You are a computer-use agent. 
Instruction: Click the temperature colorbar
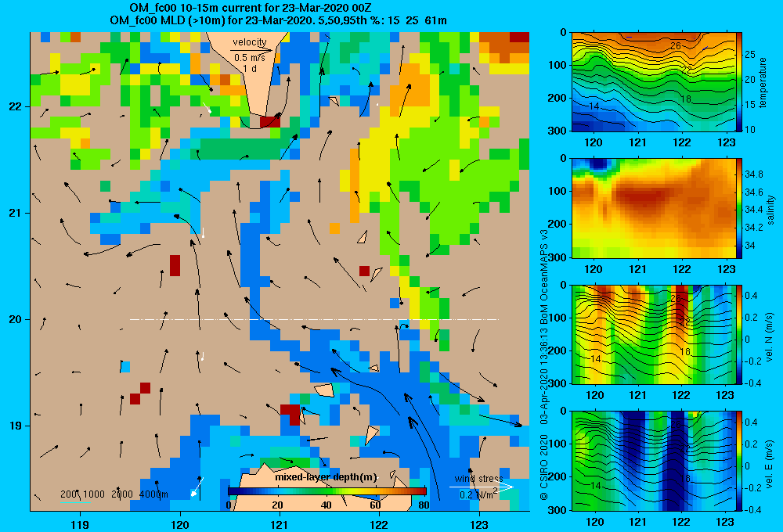tap(739, 82)
